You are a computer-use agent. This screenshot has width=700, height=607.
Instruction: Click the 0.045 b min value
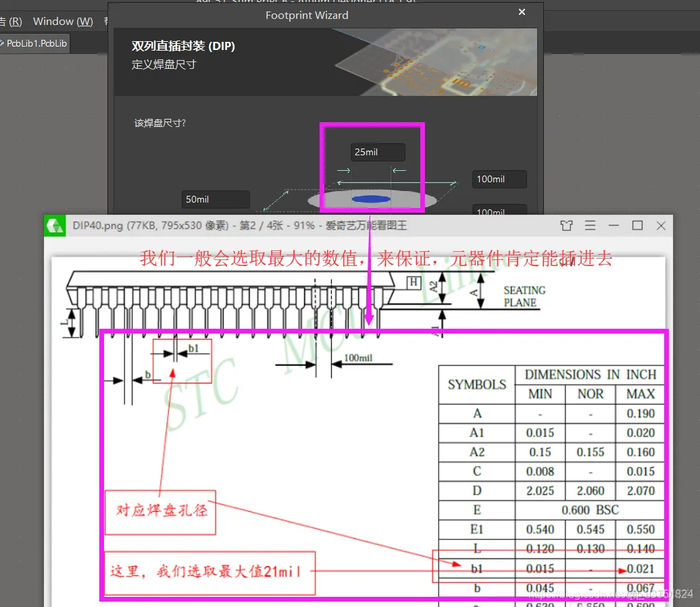pos(540,588)
